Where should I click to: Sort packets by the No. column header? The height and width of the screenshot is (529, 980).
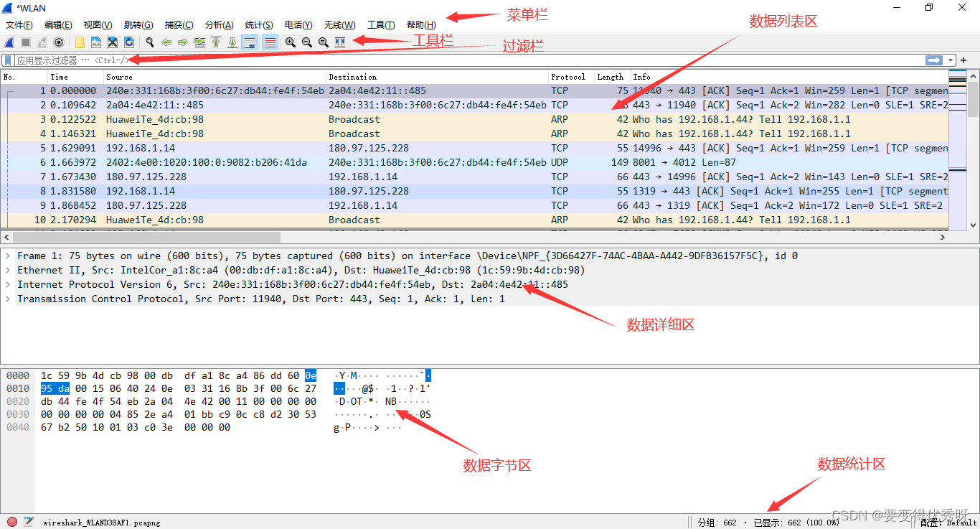click(x=24, y=77)
